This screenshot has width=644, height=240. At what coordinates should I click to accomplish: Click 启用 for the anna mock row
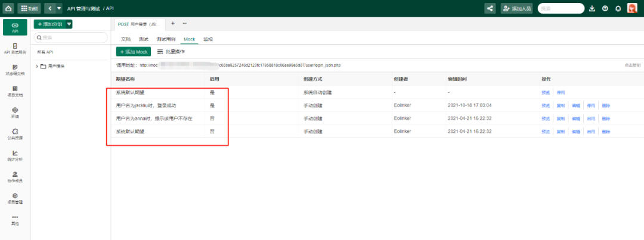click(591, 119)
